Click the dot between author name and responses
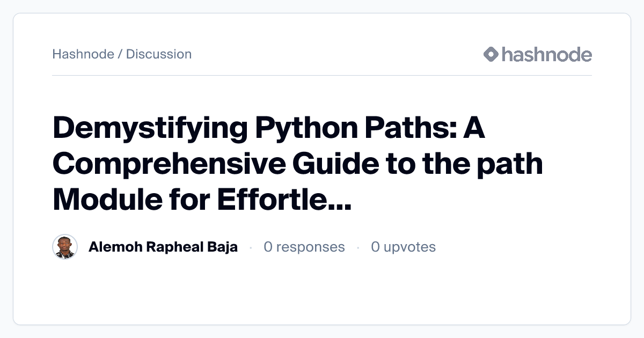This screenshot has height=338, width=644. pyautogui.click(x=251, y=247)
